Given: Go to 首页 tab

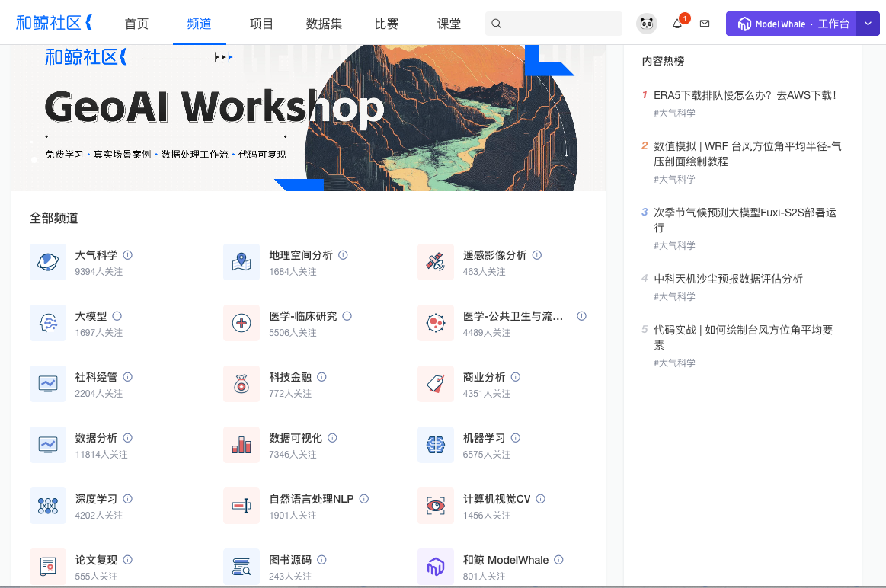Looking at the screenshot, I should [x=136, y=24].
